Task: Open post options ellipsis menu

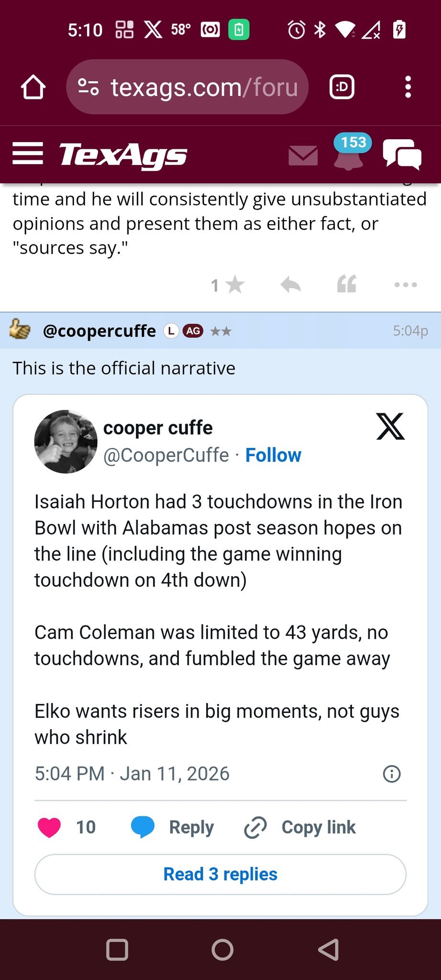Action: [x=406, y=285]
